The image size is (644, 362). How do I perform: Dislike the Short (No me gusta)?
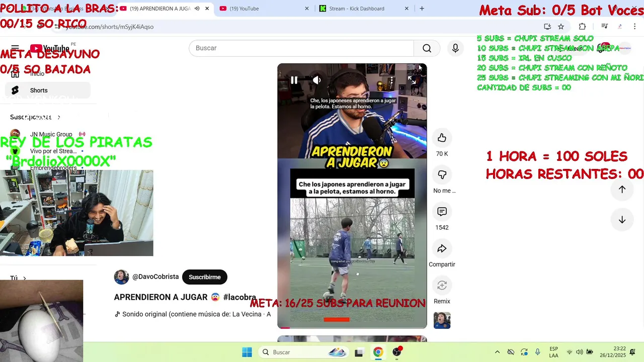(x=442, y=174)
